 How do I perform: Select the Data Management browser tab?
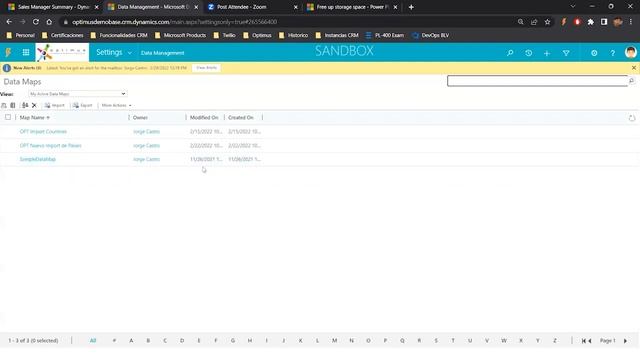[x=153, y=7]
